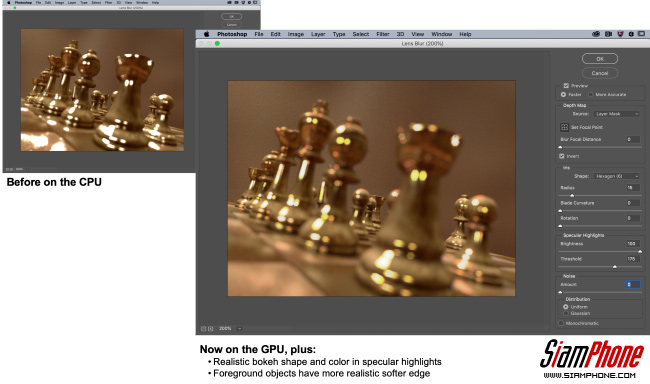650x384 pixels.
Task: Select the More Accurate radio button
Action: [x=590, y=95]
